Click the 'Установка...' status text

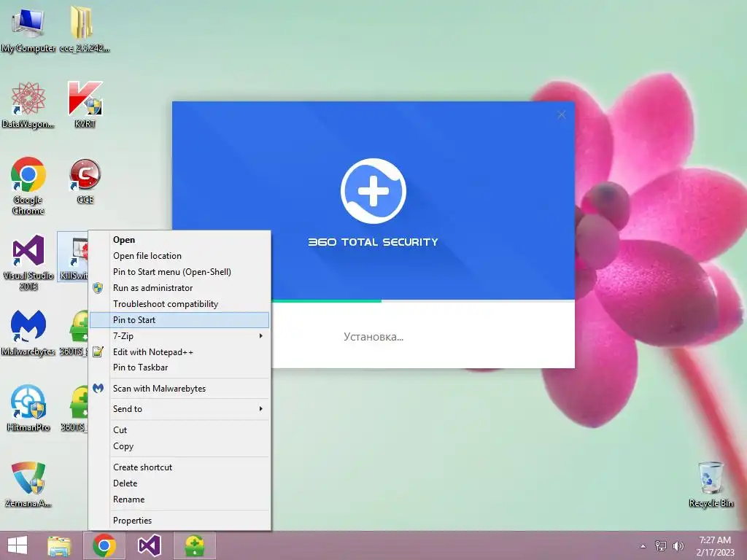point(373,337)
